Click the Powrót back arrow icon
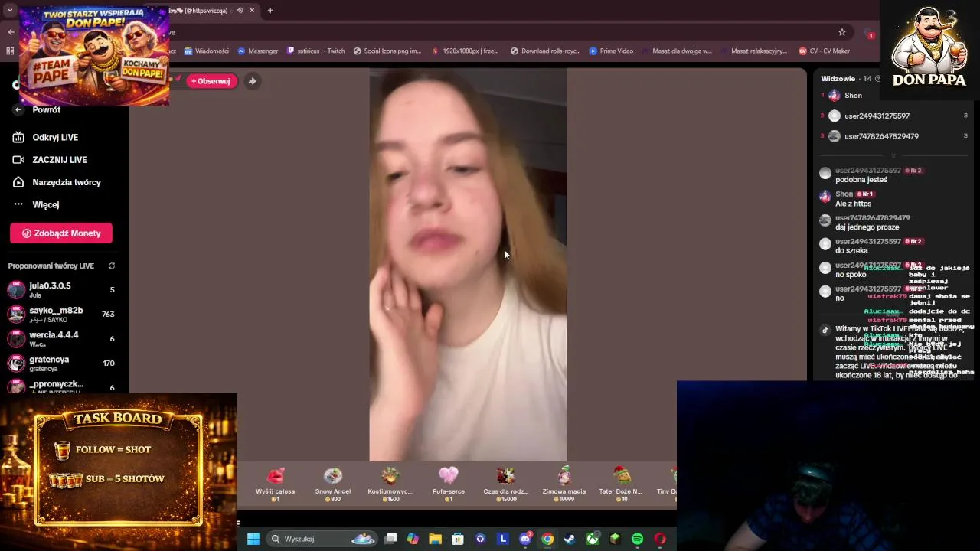The image size is (980, 551). click(x=19, y=109)
